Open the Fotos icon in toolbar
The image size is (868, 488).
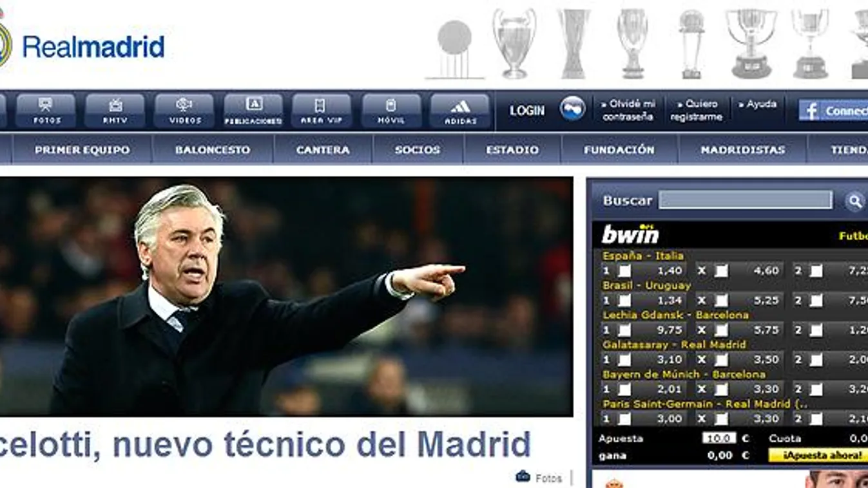[46, 111]
